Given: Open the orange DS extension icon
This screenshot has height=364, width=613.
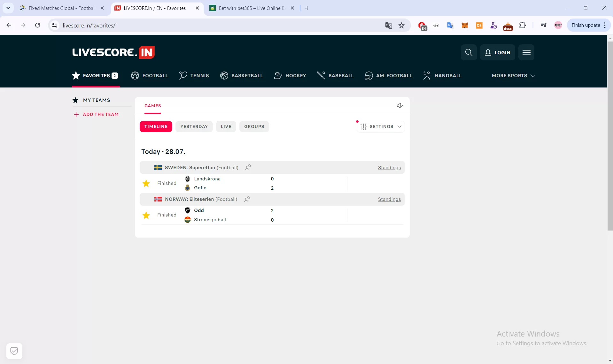Looking at the screenshot, I should pos(479,26).
